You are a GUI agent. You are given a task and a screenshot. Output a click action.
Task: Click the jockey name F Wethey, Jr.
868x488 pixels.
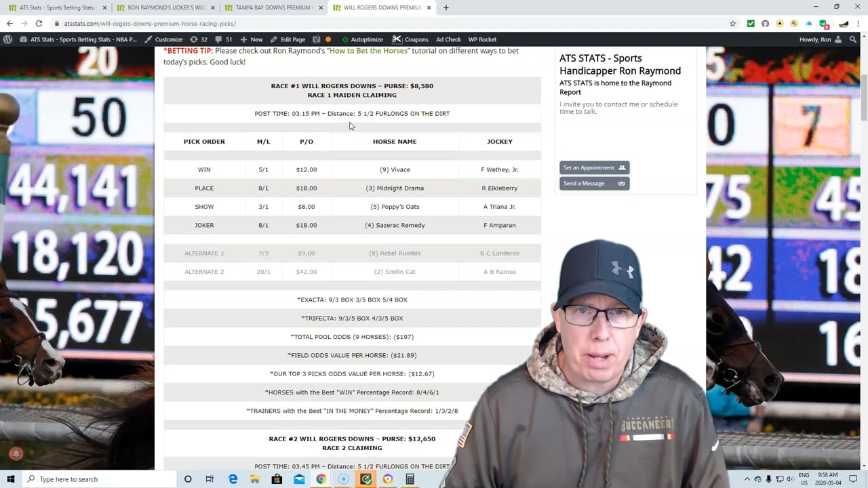point(500,169)
